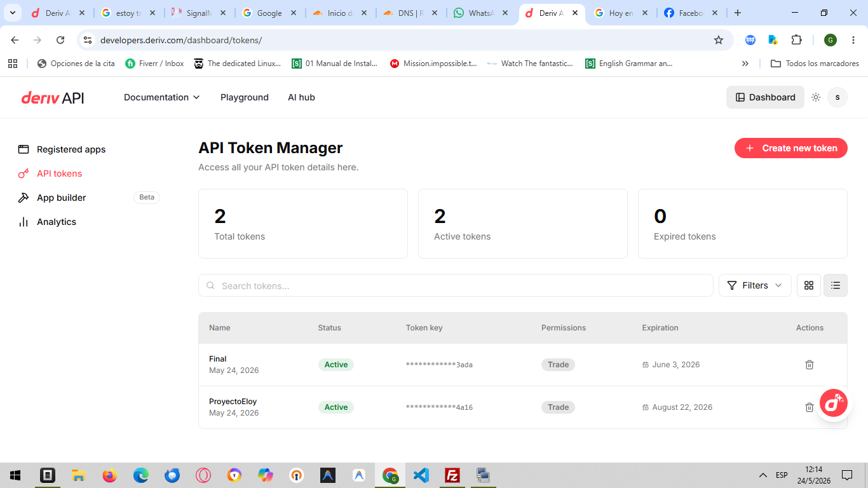Show hidden system tray icons

click(763, 475)
